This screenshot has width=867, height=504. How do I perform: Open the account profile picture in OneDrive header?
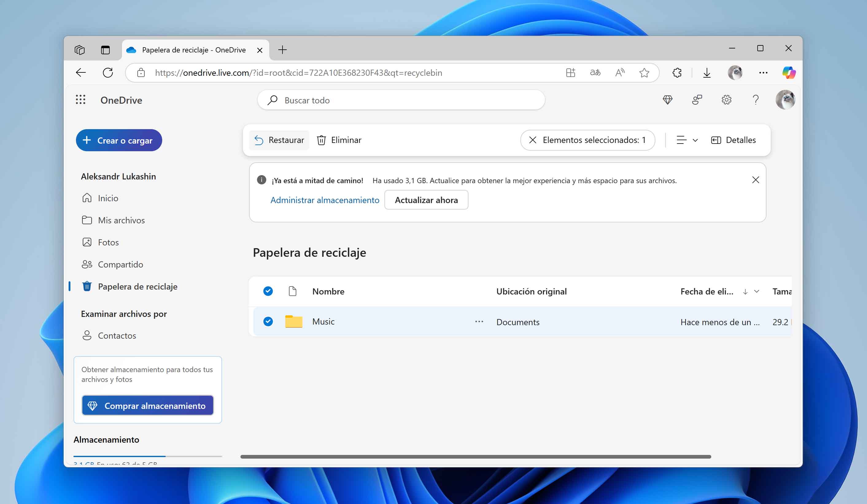tap(785, 100)
